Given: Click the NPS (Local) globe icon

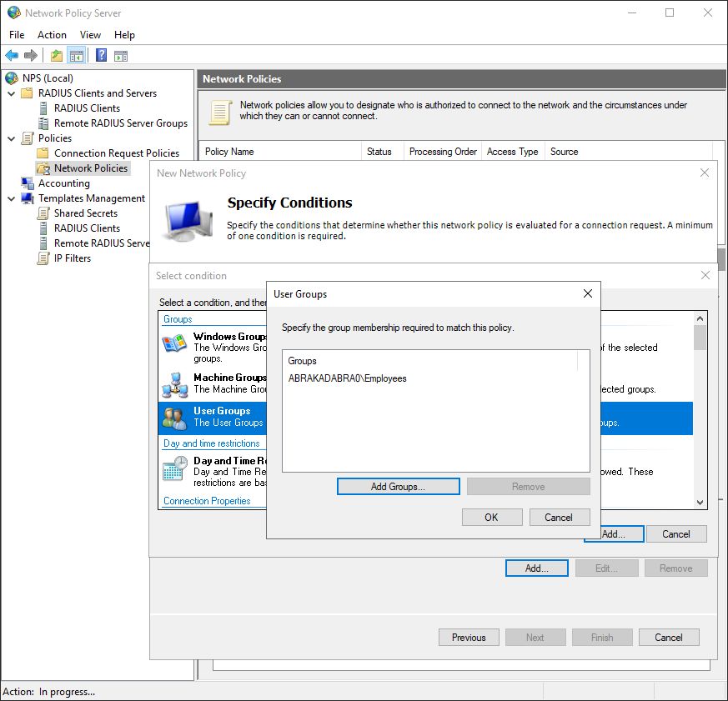Looking at the screenshot, I should 12,78.
